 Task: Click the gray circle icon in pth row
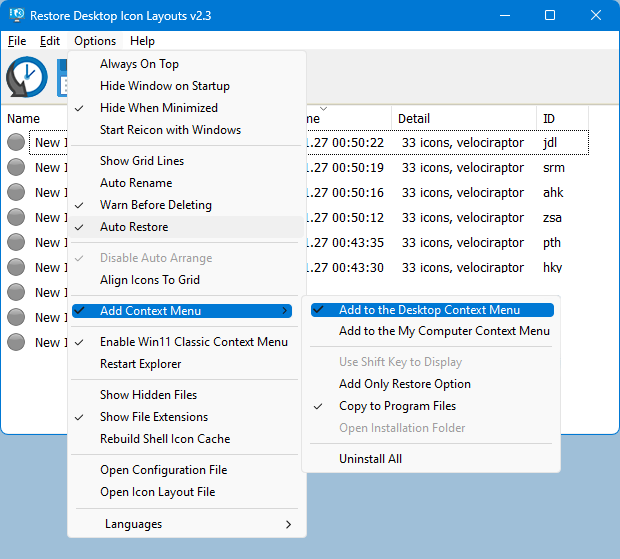click(16, 242)
